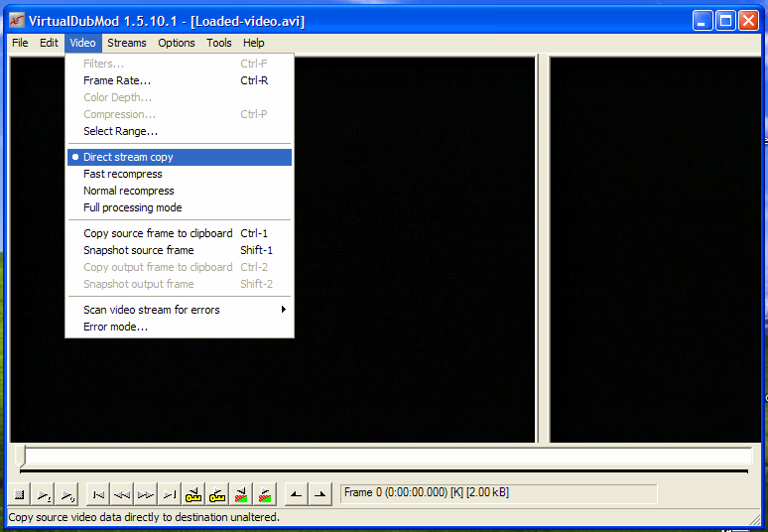The height and width of the screenshot is (532, 768).
Task: Click the middle of the timeline seek bar
Action: (385, 456)
